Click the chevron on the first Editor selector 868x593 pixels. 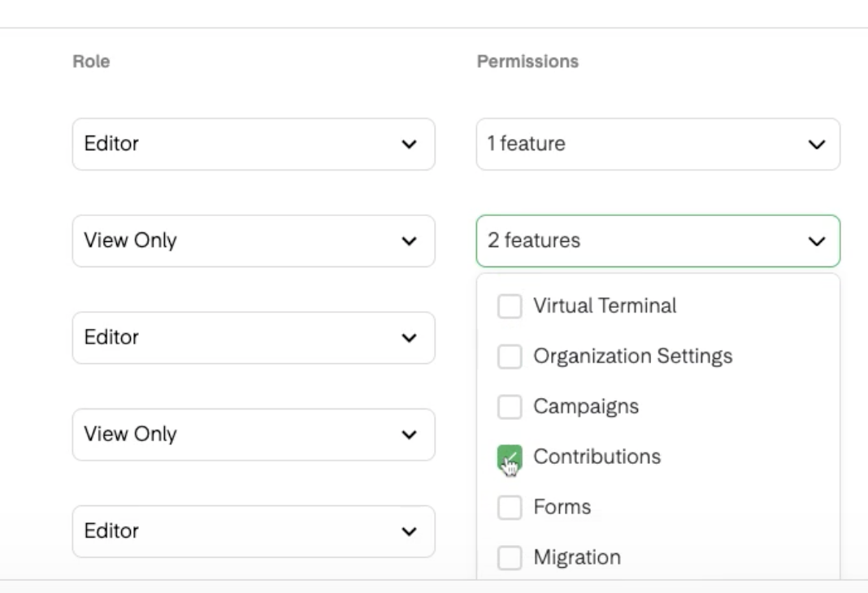409,144
